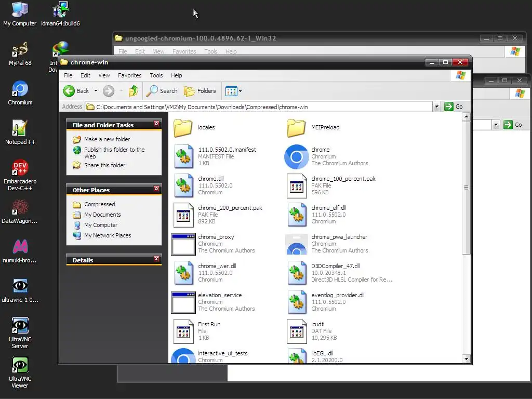Open the address bar dropdown in chrome-win
The height and width of the screenshot is (399, 532).
(x=436, y=107)
